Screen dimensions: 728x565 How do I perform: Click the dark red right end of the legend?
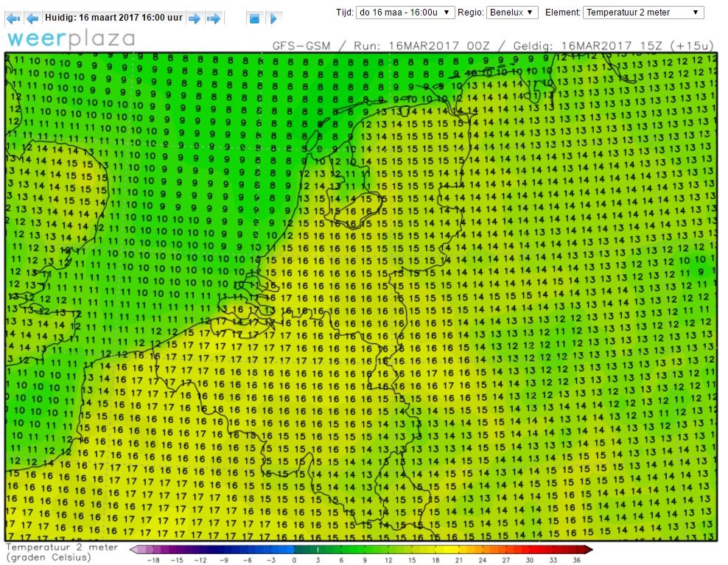pyautogui.click(x=587, y=550)
